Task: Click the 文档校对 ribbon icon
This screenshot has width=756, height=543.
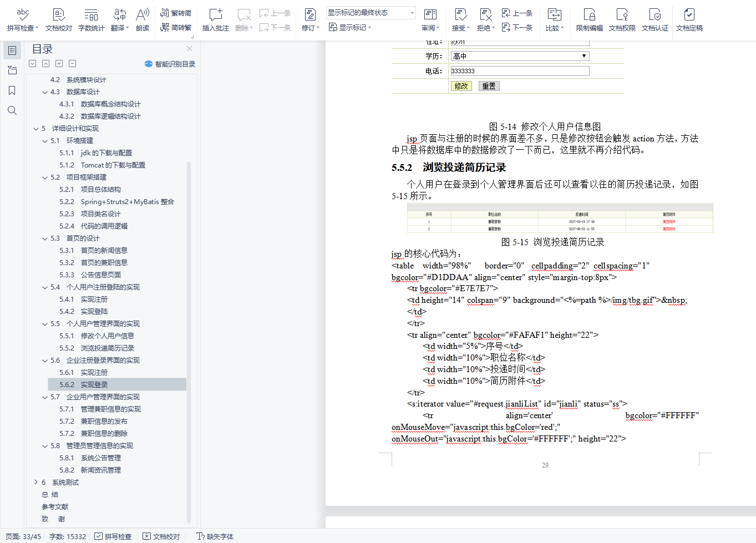Action: (58, 19)
